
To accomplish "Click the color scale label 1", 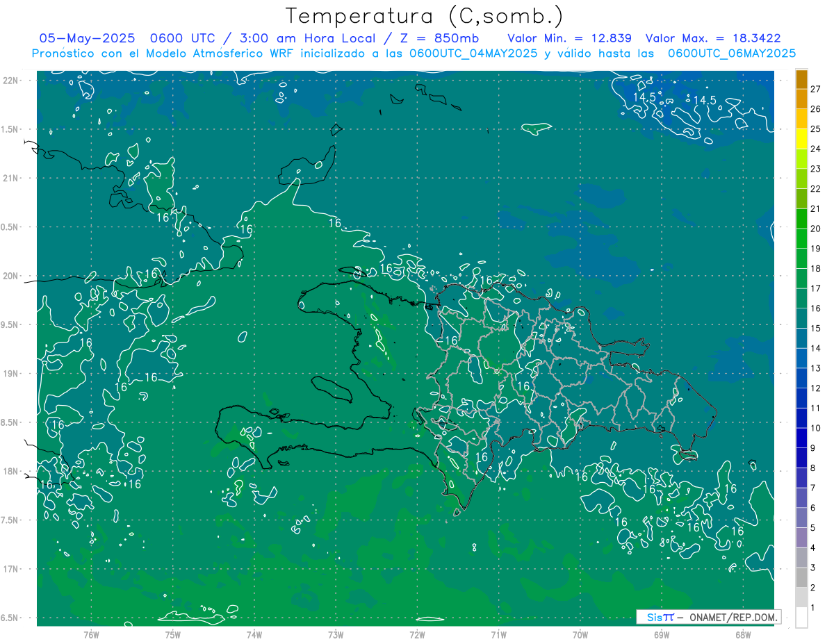I will [x=813, y=608].
